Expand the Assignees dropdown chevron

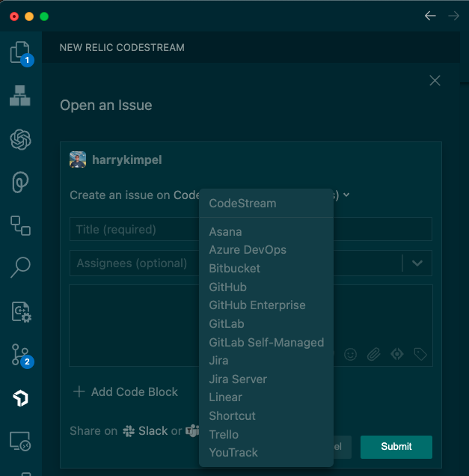[417, 263]
